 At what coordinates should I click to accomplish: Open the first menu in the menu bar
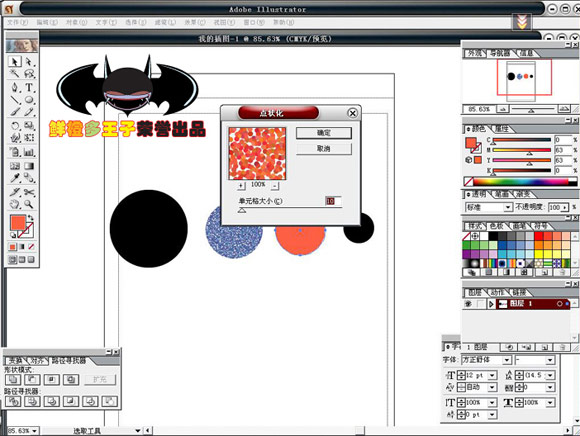tap(17, 22)
